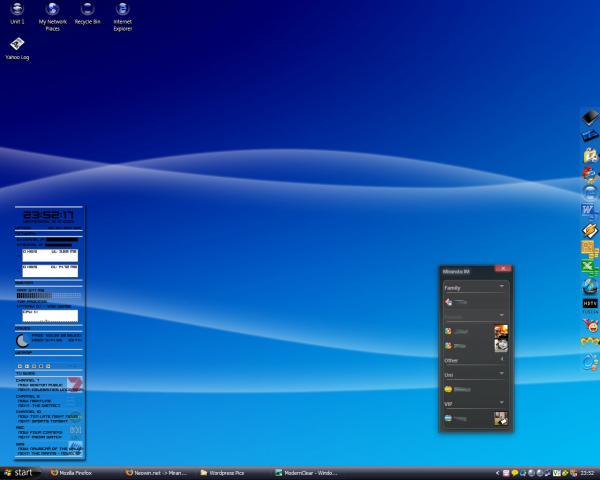600x480 pixels.
Task: Close the Miranda IM window
Action: pyautogui.click(x=503, y=269)
